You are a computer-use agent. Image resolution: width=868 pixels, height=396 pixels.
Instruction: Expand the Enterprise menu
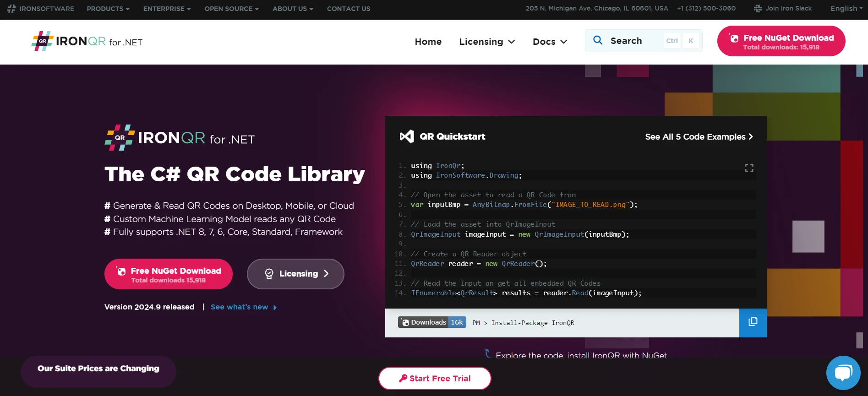point(167,9)
